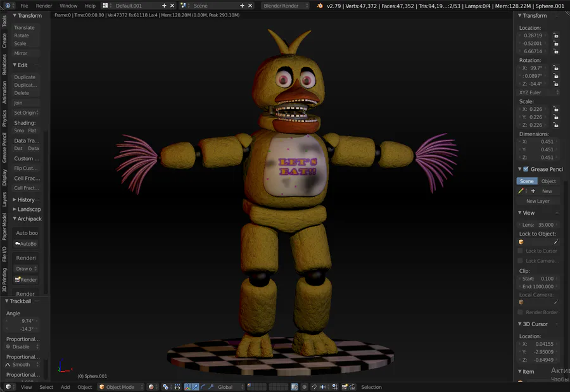Enable the Lock to Cursor checkbox

520,251
